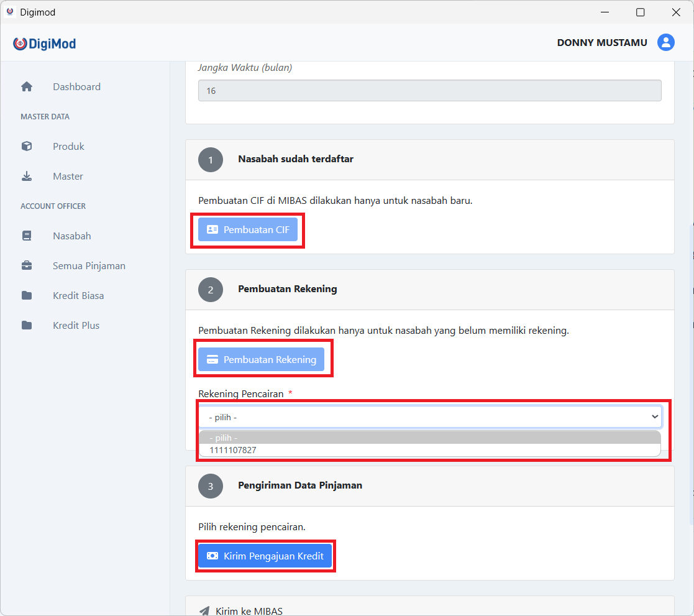694x616 pixels.
Task: Expand the Rekening Pencairan dropdown
Action: [x=429, y=416]
